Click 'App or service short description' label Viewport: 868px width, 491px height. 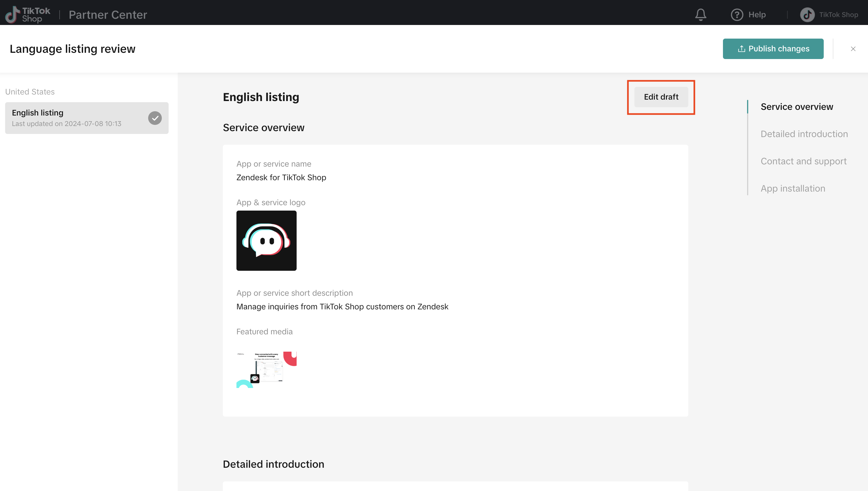[294, 293]
